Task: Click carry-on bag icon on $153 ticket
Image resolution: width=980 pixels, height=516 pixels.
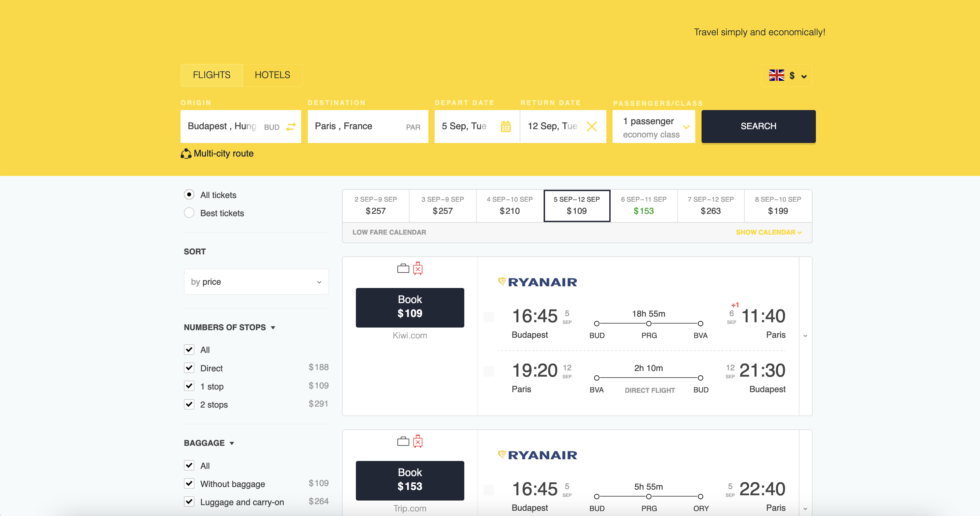Action: (x=403, y=442)
